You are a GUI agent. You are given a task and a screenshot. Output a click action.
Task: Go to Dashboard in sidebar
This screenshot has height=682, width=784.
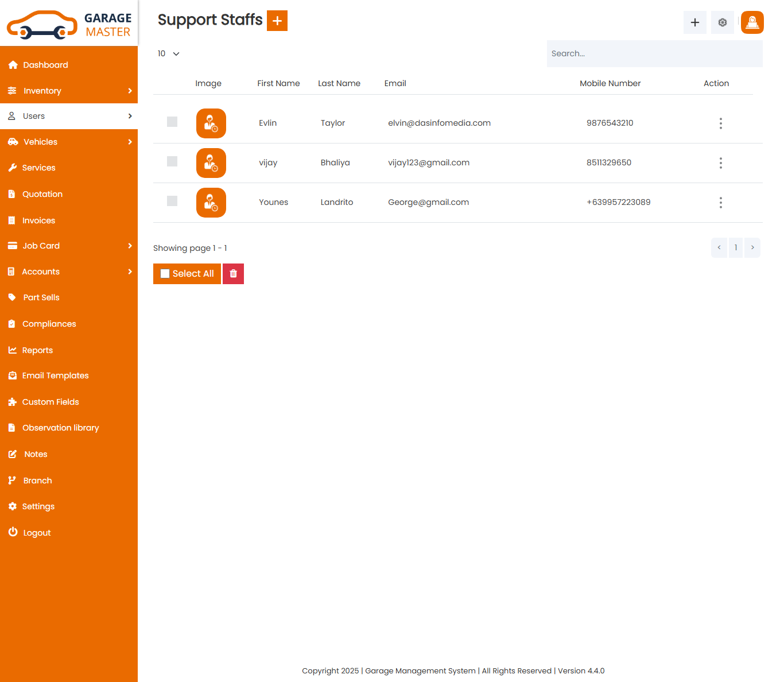click(x=45, y=65)
